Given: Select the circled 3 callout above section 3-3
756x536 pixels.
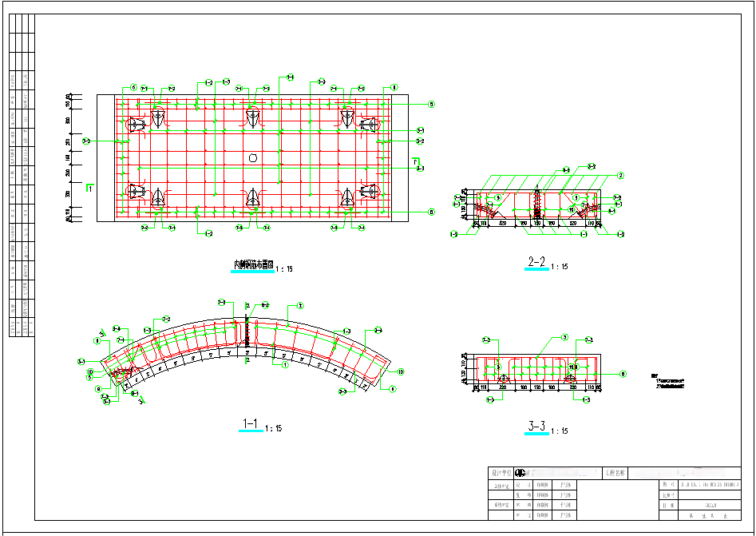Looking at the screenshot, I should click(x=564, y=337).
